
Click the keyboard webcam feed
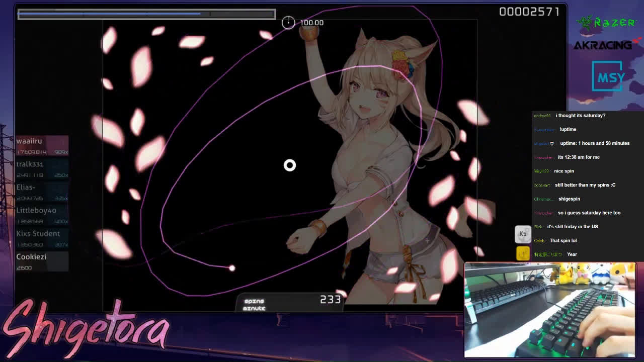[x=550, y=310]
